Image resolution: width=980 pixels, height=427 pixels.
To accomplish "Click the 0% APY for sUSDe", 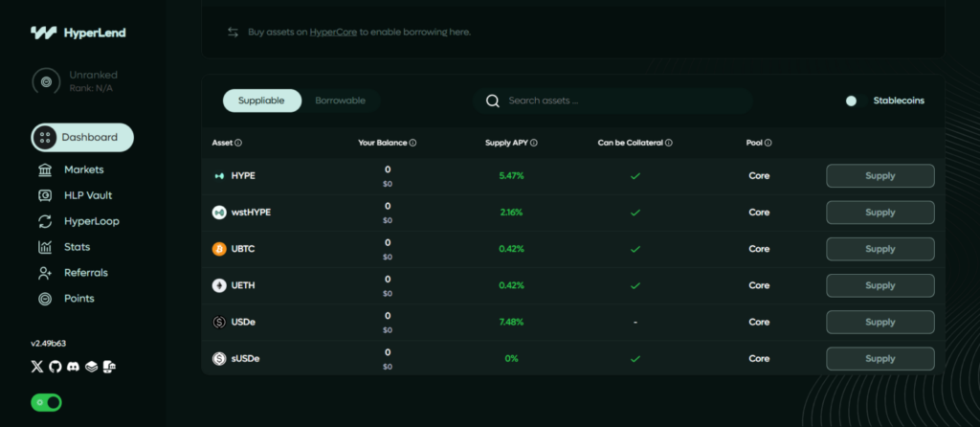I will coord(511,359).
